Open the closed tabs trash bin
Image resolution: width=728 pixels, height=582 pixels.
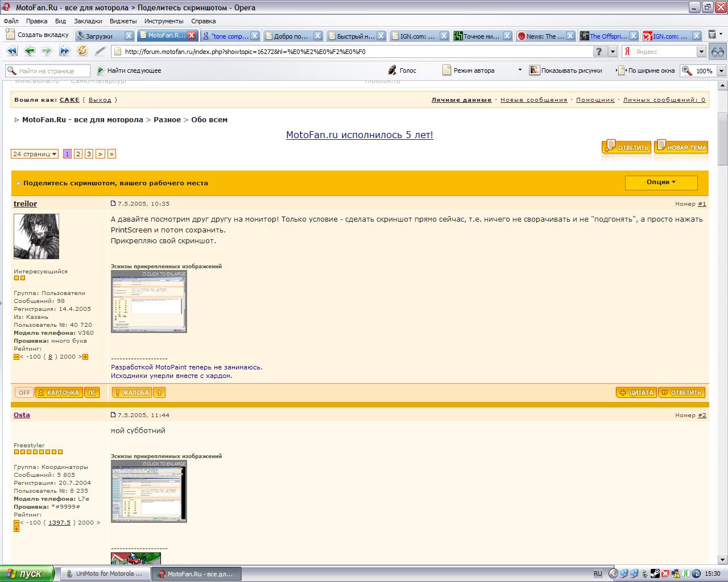pyautogui.click(x=712, y=35)
